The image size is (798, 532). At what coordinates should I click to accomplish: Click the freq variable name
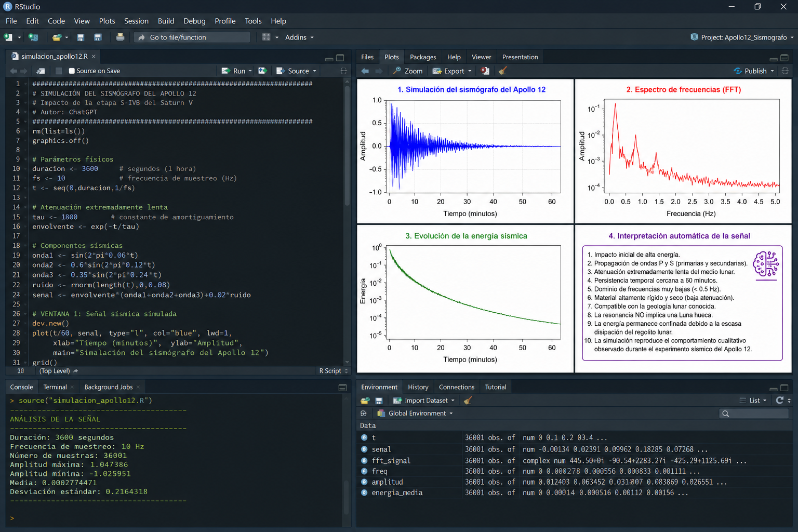coord(379,471)
